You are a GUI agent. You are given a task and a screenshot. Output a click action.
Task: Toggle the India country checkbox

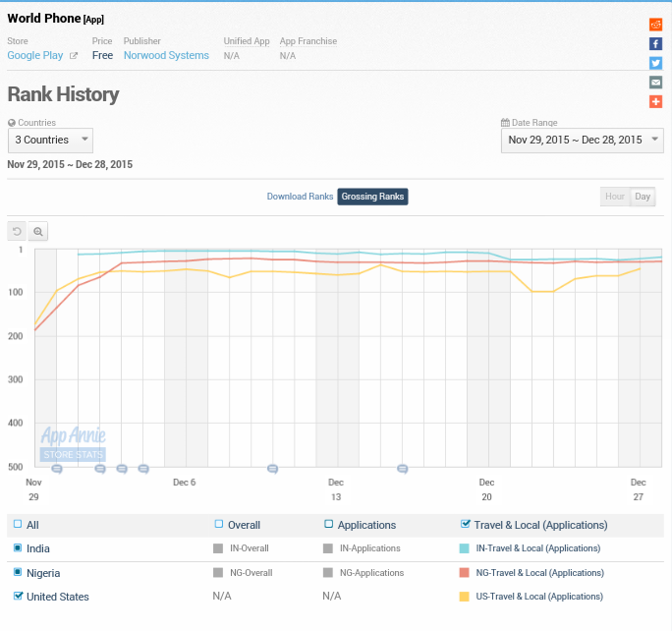coord(19,547)
